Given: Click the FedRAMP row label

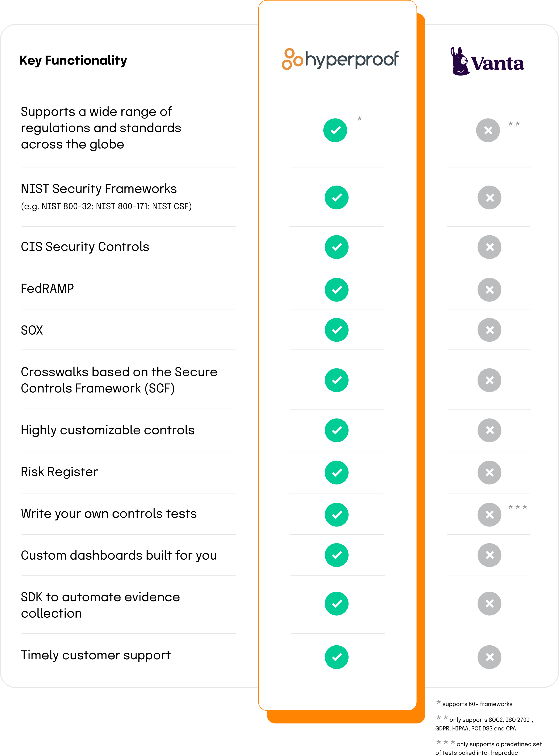Looking at the screenshot, I should pyautogui.click(x=47, y=288).
